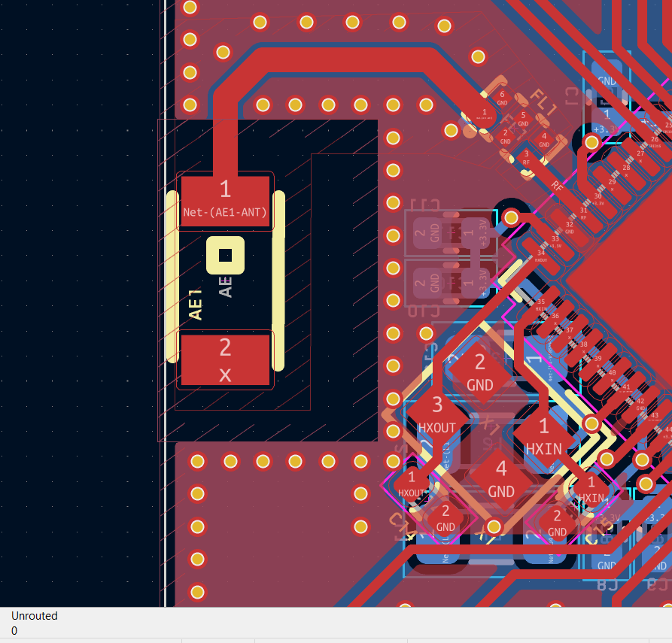Select small capacitor pad 1 labeled HXOUT
This screenshot has width=672, height=643.
(x=412, y=483)
